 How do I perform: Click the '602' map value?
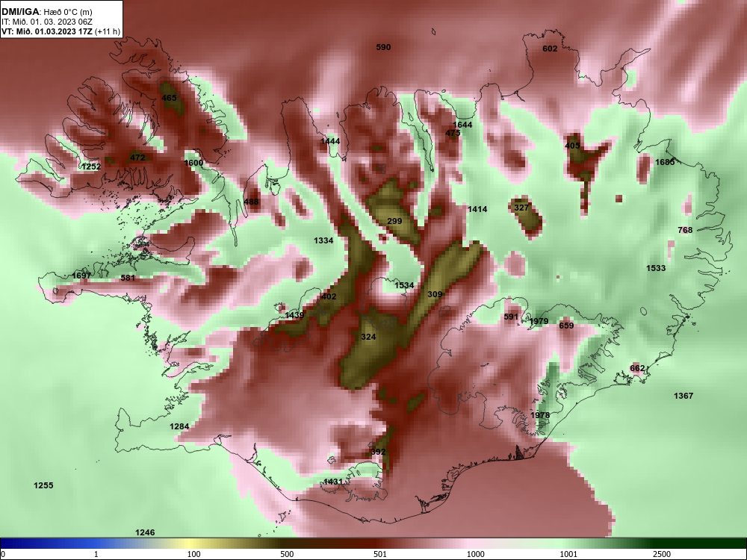550,49
